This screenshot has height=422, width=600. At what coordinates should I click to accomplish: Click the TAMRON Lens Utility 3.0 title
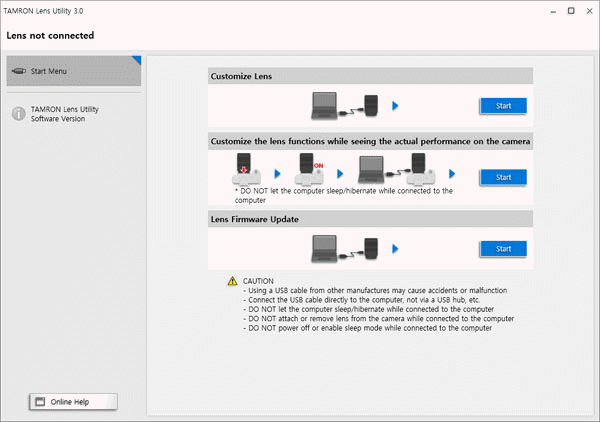click(43, 11)
